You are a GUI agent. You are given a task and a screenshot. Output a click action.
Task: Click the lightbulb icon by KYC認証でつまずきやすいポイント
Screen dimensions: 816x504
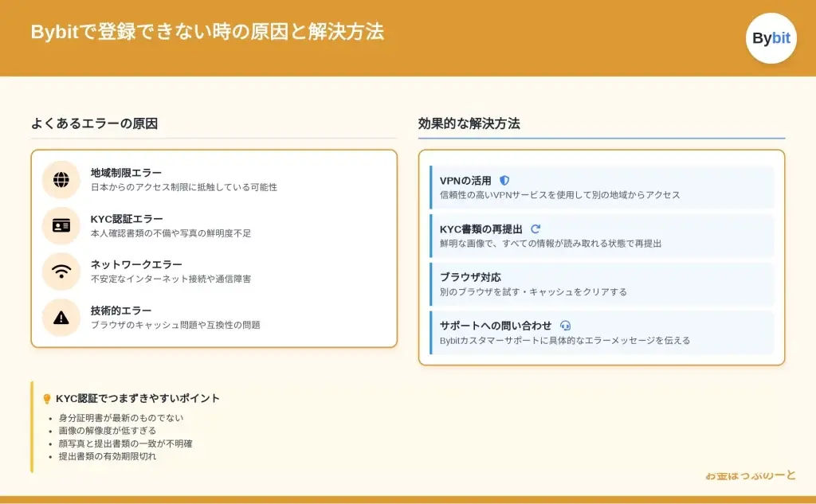46,399
